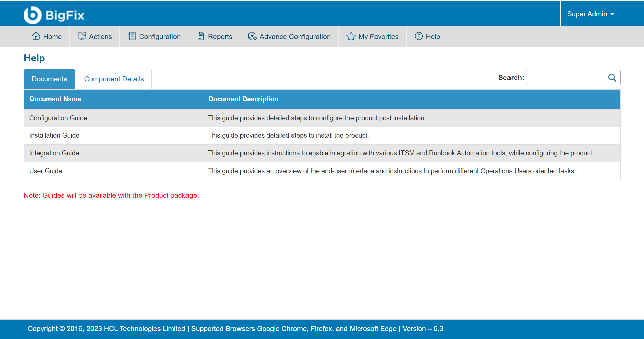Click the Actions monitor-gear icon
The image size is (644, 339).
pyautogui.click(x=82, y=36)
